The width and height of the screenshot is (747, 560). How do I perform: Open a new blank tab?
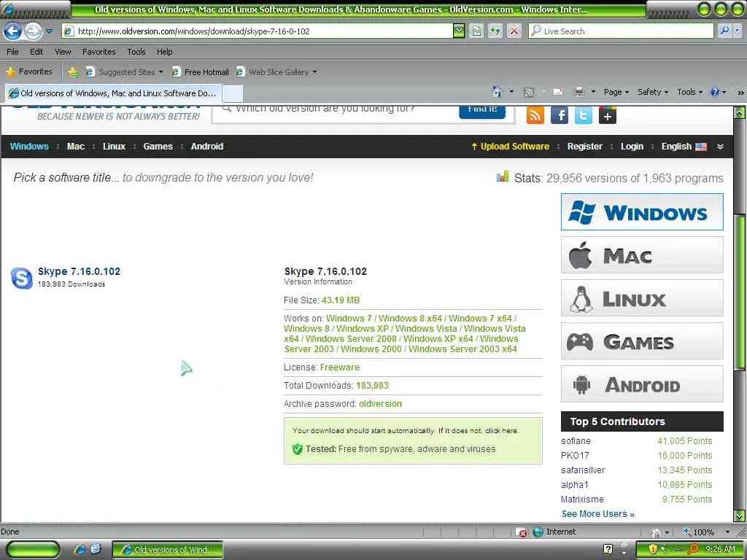click(233, 93)
